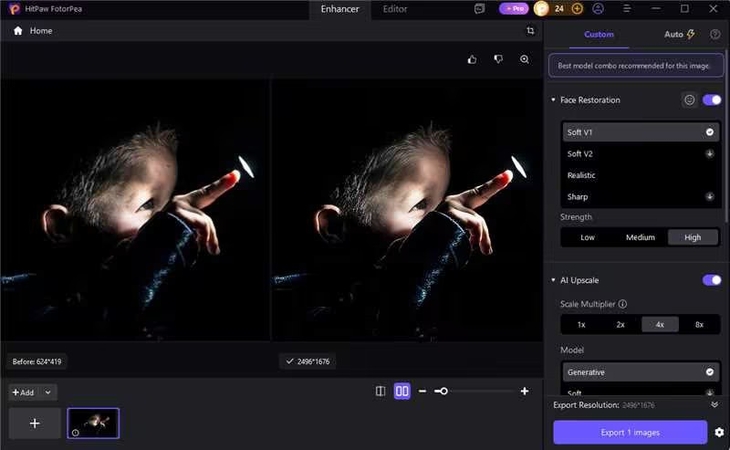Click the gold coin credits icon
The height and width of the screenshot is (450, 730).
pyautogui.click(x=541, y=8)
